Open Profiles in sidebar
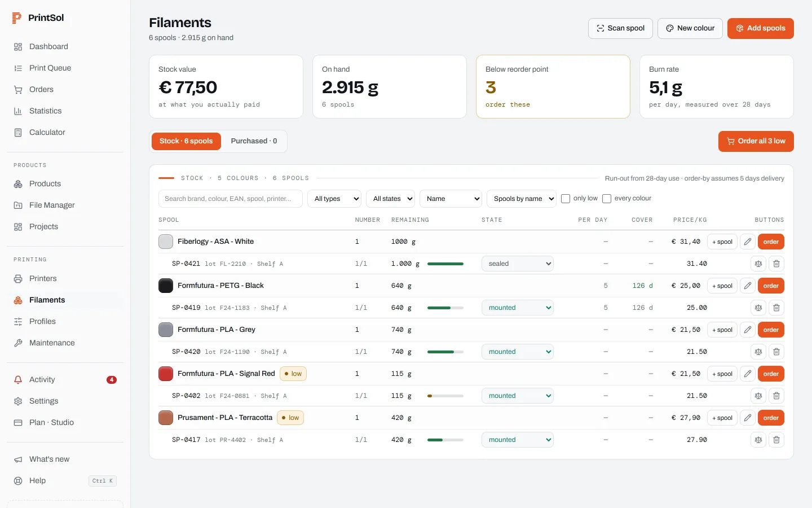This screenshot has height=508, width=812. pos(65,322)
